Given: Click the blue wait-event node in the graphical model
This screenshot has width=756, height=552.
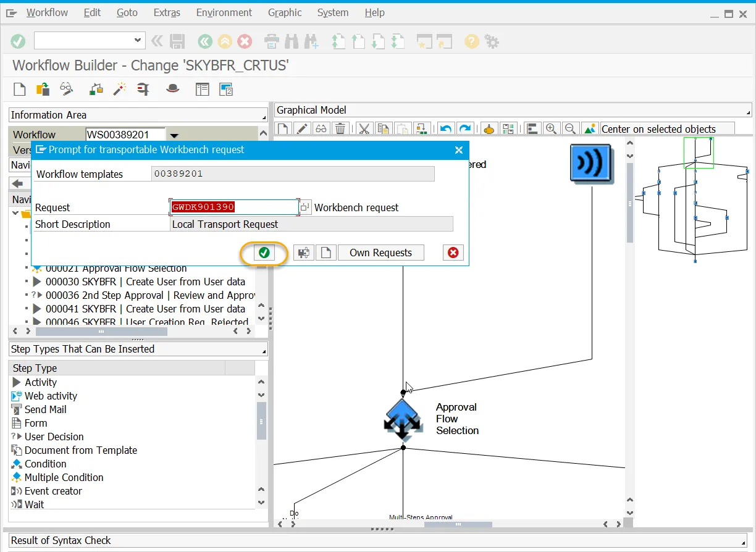Looking at the screenshot, I should 591,164.
